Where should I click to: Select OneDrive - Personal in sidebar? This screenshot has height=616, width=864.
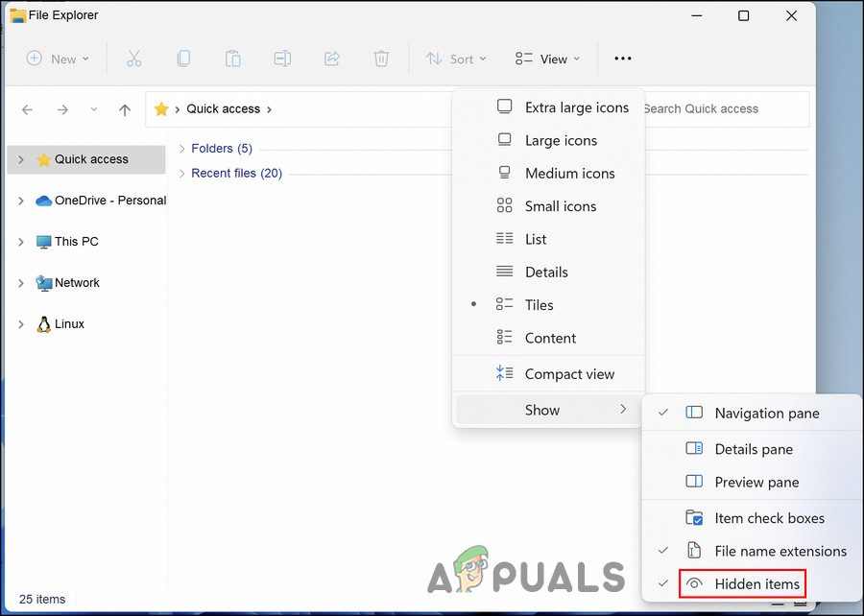point(110,201)
